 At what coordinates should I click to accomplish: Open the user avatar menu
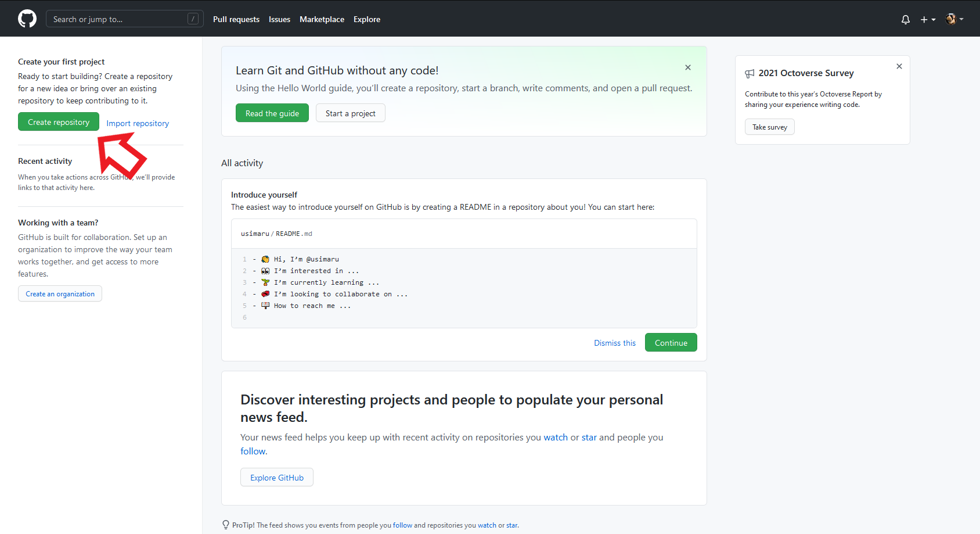click(954, 19)
